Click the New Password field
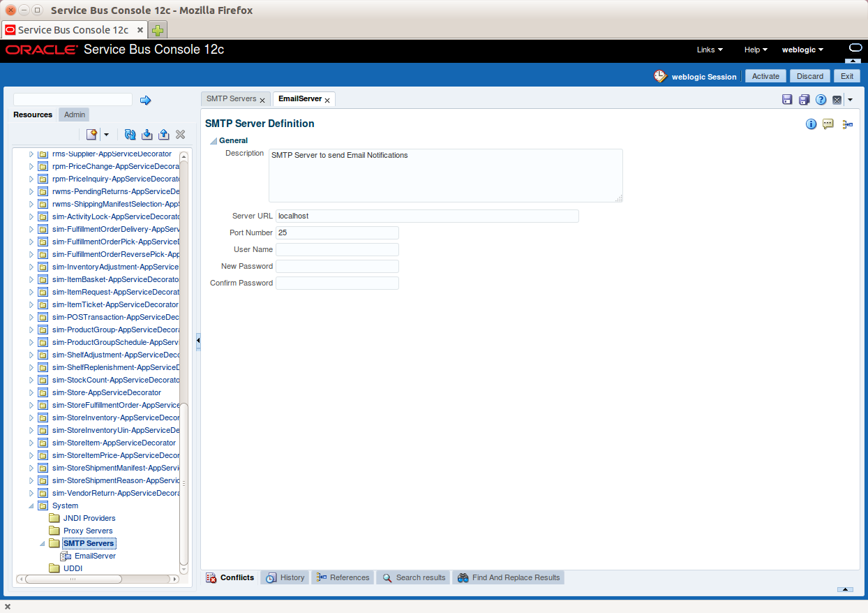This screenshot has height=613, width=868. (x=337, y=266)
